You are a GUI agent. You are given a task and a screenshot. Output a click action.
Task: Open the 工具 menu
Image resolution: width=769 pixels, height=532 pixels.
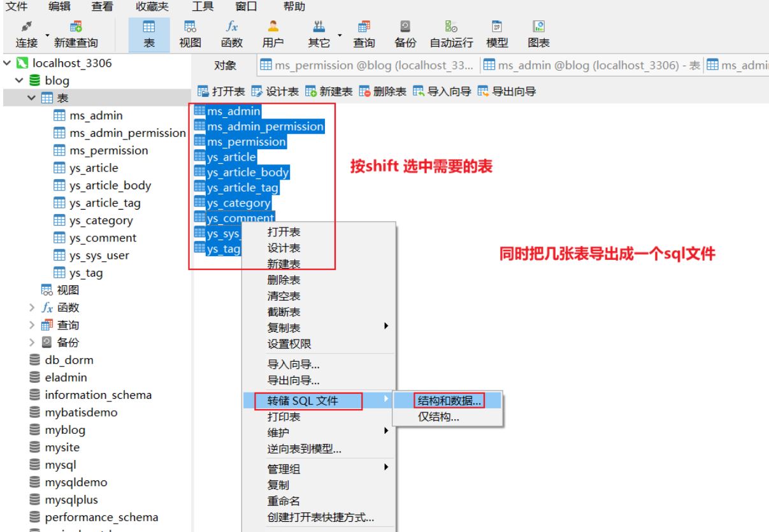click(203, 7)
